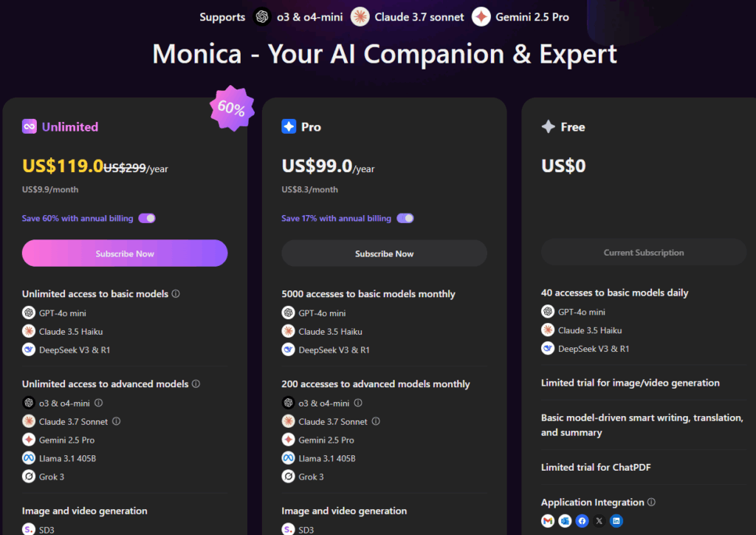756x535 pixels.
Task: Click the LinkedIn integration icon
Action: pyautogui.click(x=616, y=521)
